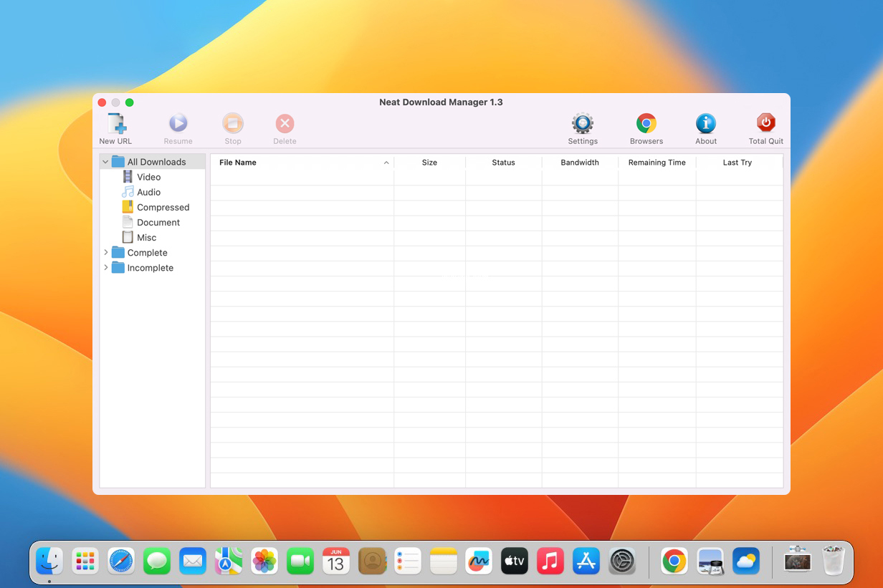Screen dimensions: 883x588
Task: Open Photos from the dock
Action: click(264, 561)
